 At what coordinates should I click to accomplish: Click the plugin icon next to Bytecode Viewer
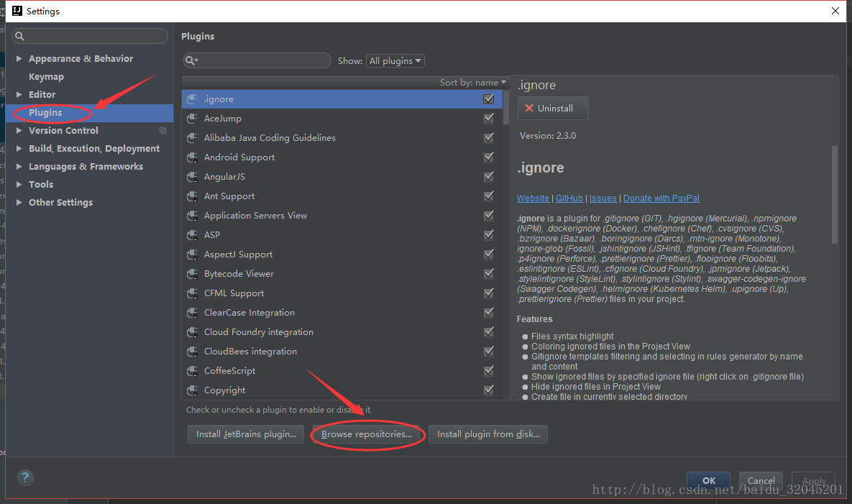tap(192, 274)
